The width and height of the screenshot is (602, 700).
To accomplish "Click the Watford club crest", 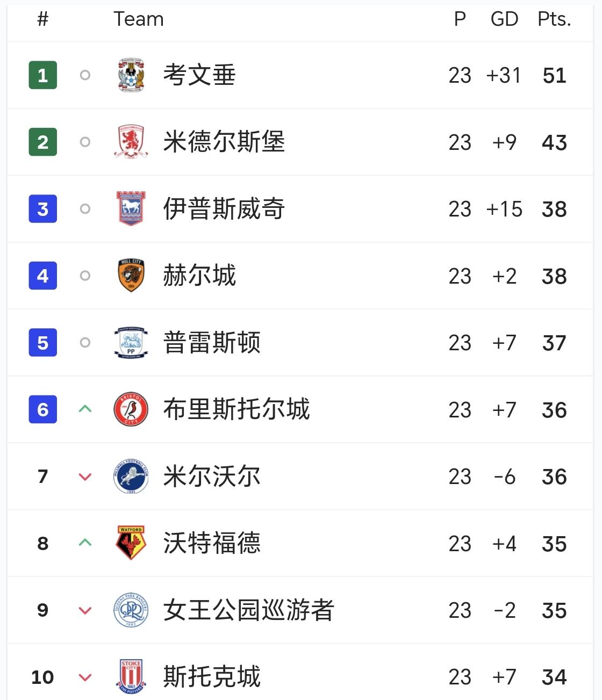I will pyautogui.click(x=131, y=543).
